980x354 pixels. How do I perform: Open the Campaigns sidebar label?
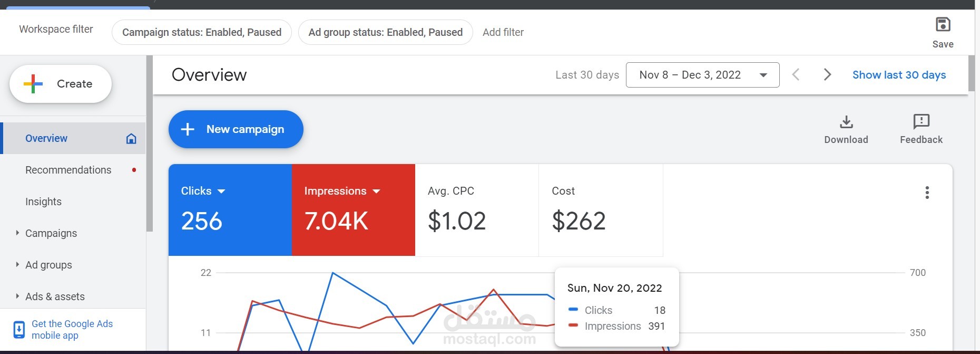click(51, 233)
